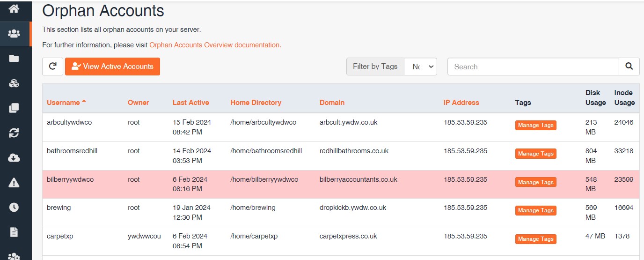Sort by Home Directory column
This screenshot has height=260, width=644.
coord(256,102)
